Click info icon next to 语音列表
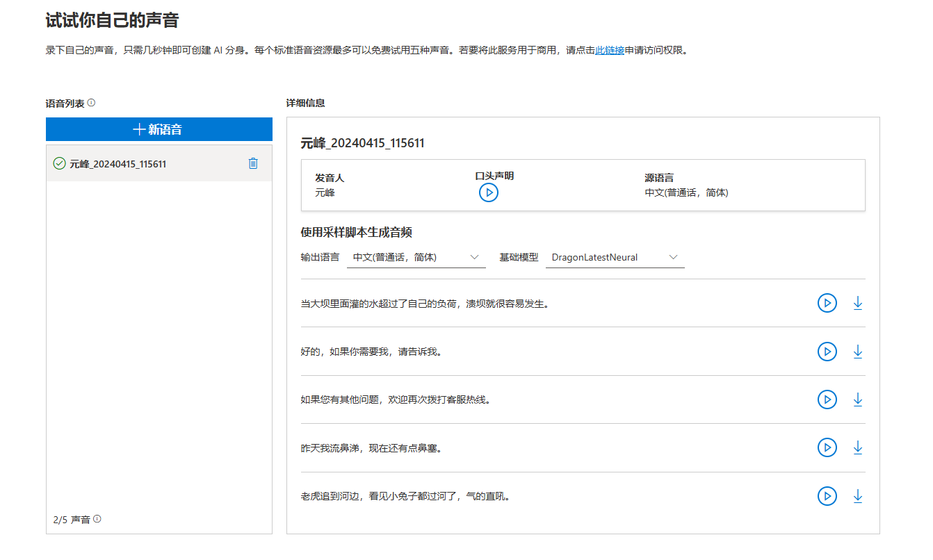The width and height of the screenshot is (933, 560). (91, 103)
